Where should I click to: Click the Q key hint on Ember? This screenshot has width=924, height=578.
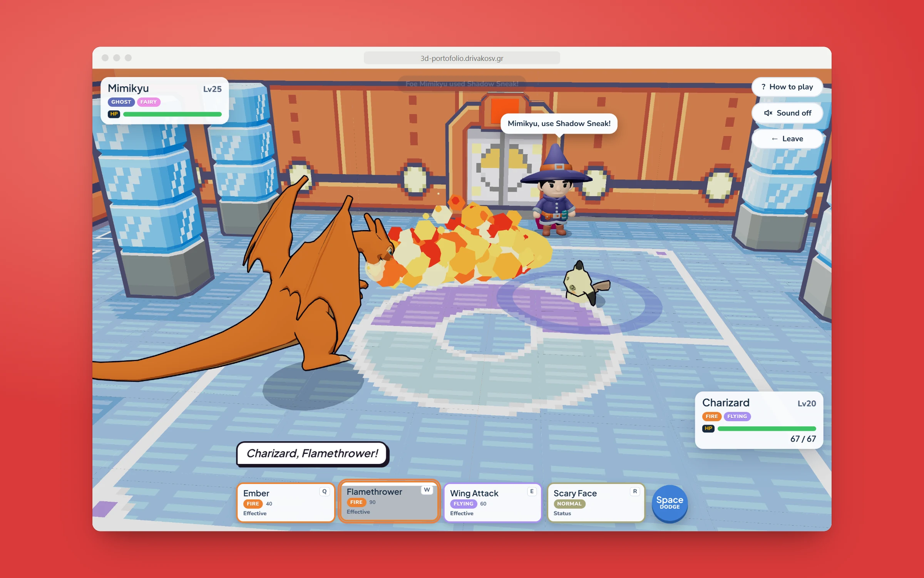pyautogui.click(x=325, y=491)
